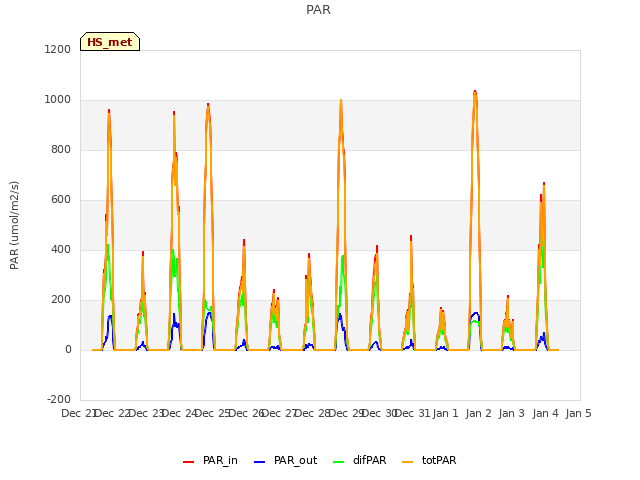Viewport: 640px width, 480px height.
Task: Click the Jan 1 x-axis label
Action: (445, 413)
